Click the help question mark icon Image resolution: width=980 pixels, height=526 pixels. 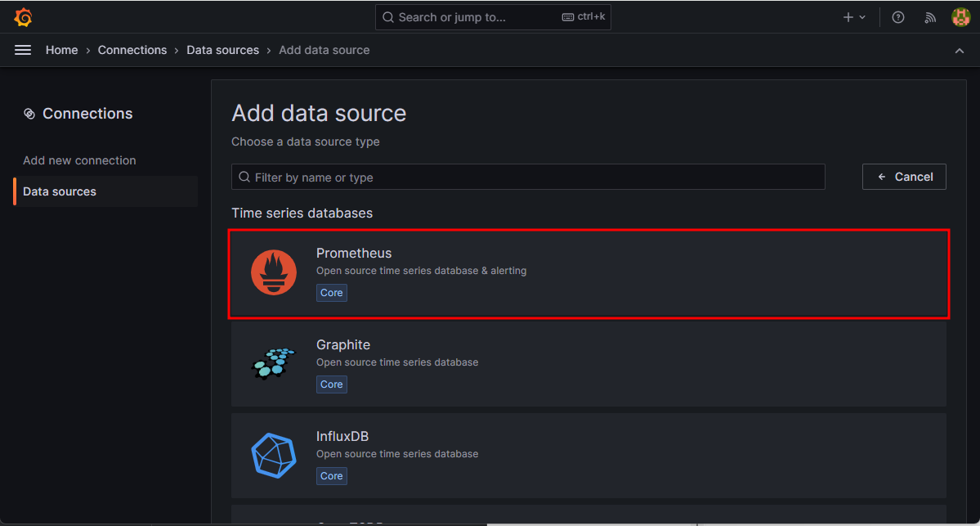click(898, 17)
